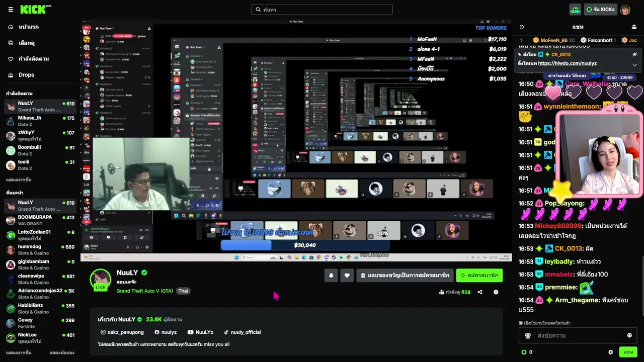Click the Thai language tag
Viewport: 644px width, 362px height.
coord(183,291)
